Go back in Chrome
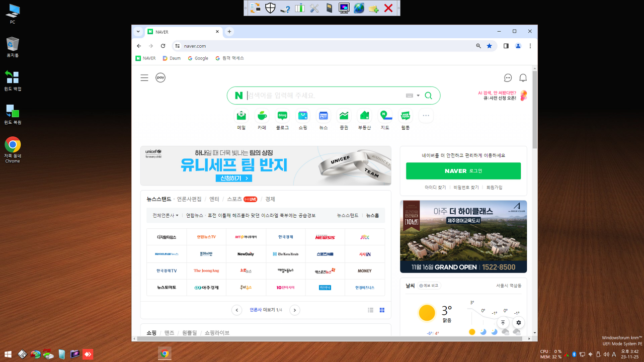The width and height of the screenshot is (644, 362). click(139, 46)
